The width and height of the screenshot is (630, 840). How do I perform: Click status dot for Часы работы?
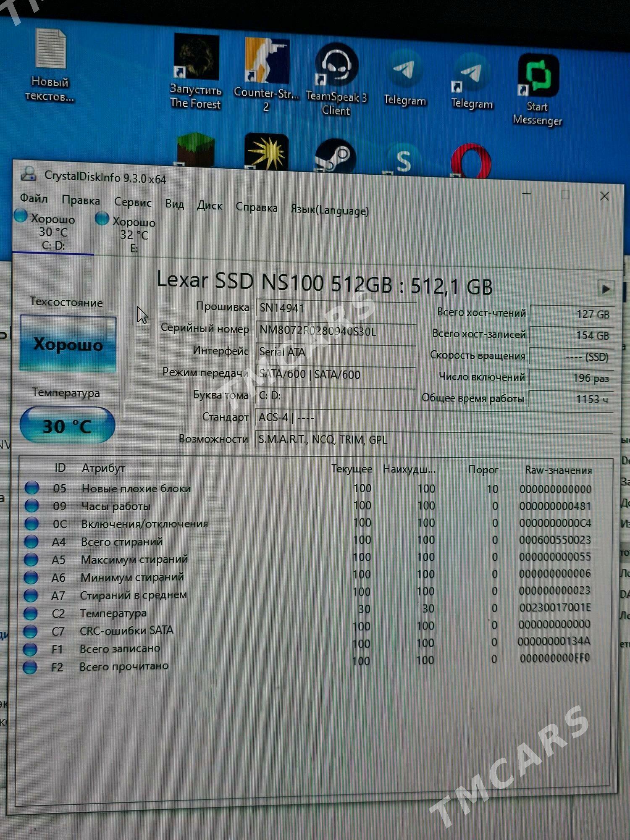coord(32,506)
